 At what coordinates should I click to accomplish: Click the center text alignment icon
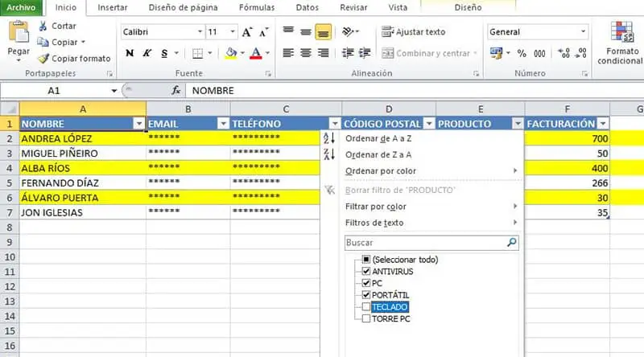tap(306, 53)
